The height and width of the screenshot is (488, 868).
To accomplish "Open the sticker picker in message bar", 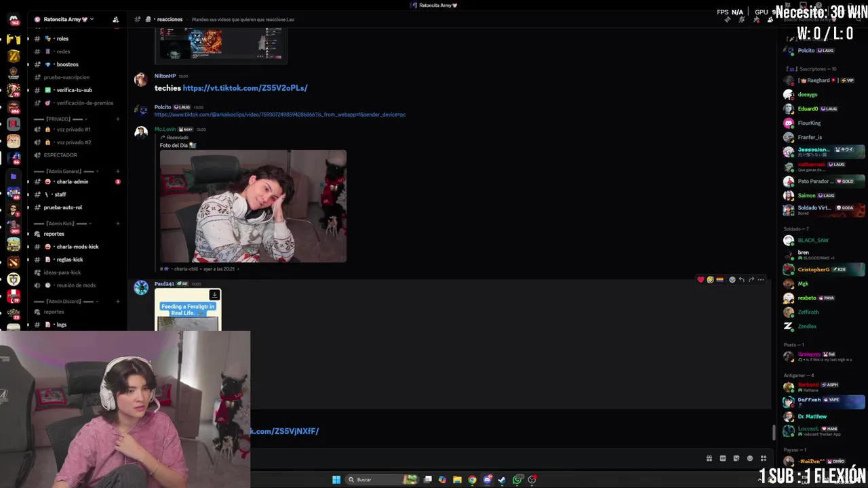I will 736,459.
